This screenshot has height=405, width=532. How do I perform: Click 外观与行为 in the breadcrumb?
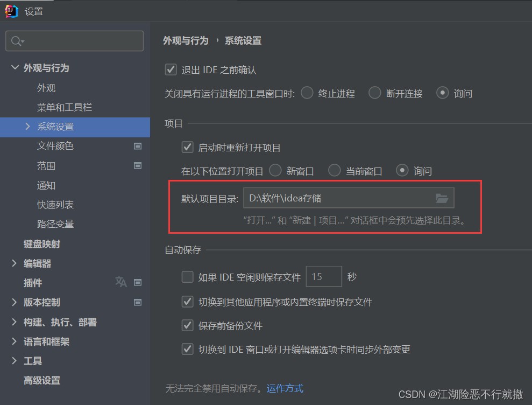pyautogui.click(x=186, y=41)
